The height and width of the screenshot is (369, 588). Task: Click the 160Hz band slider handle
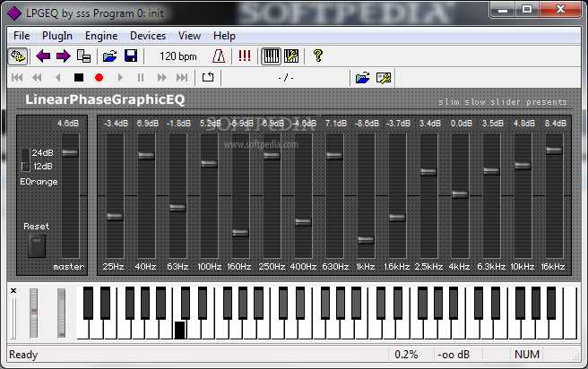(240, 233)
